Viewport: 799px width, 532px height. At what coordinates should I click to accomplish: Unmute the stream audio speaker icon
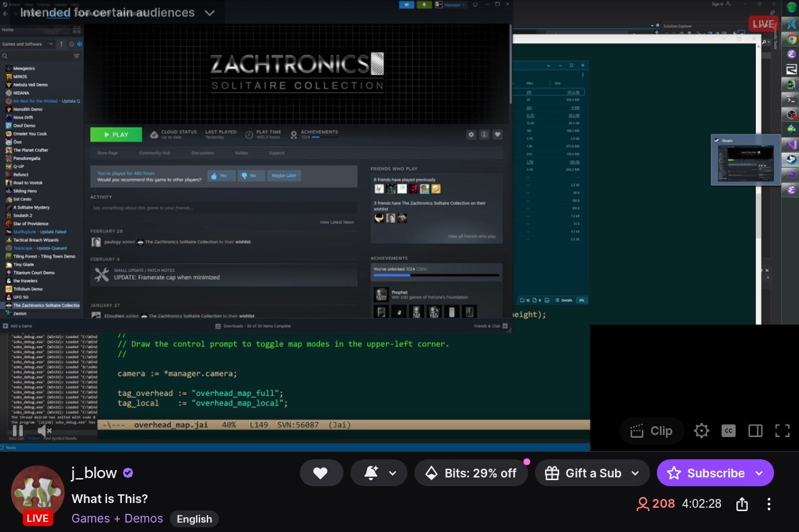coord(44,430)
